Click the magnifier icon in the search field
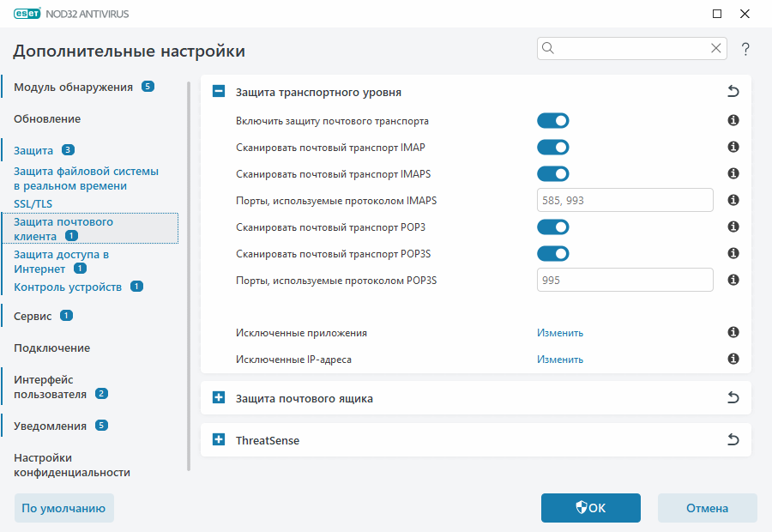The height and width of the screenshot is (532, 772). (x=547, y=48)
